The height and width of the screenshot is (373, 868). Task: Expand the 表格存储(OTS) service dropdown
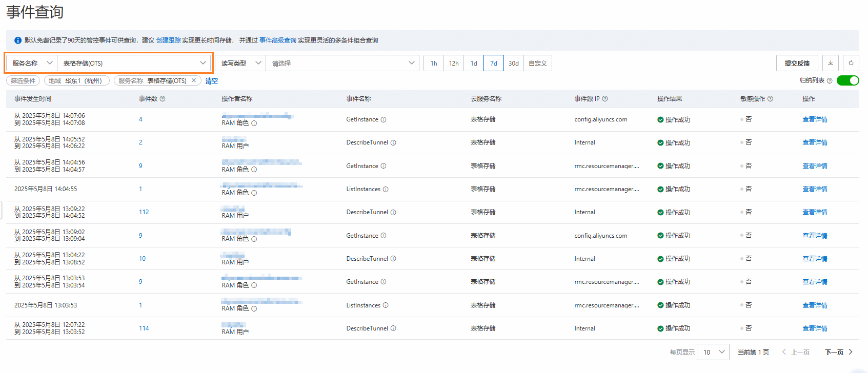click(134, 63)
